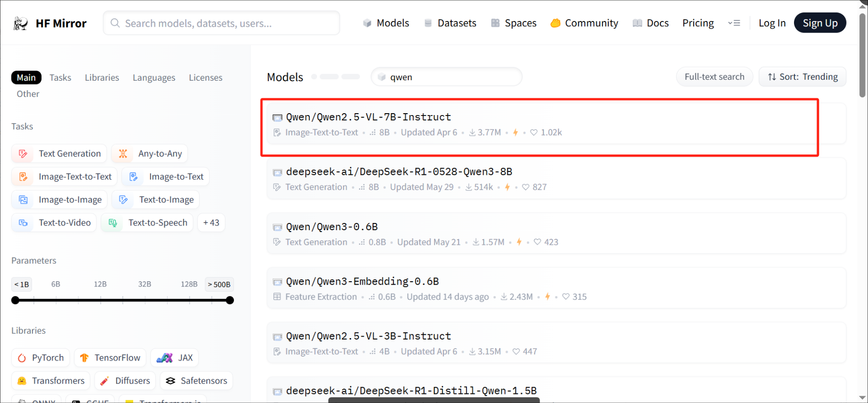The width and height of the screenshot is (868, 403).
Task: Click the Feature Extraction icon on Qwen3-Embedding row
Action: click(x=277, y=297)
